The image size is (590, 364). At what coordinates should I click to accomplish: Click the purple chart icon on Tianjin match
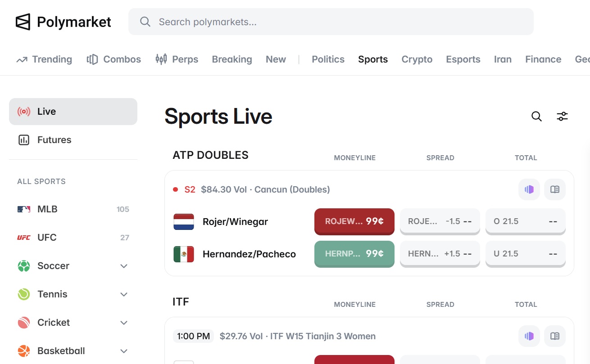(529, 336)
